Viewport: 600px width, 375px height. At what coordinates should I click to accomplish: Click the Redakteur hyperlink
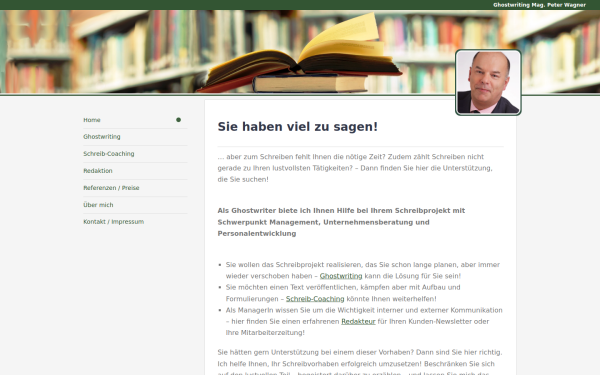(358, 321)
